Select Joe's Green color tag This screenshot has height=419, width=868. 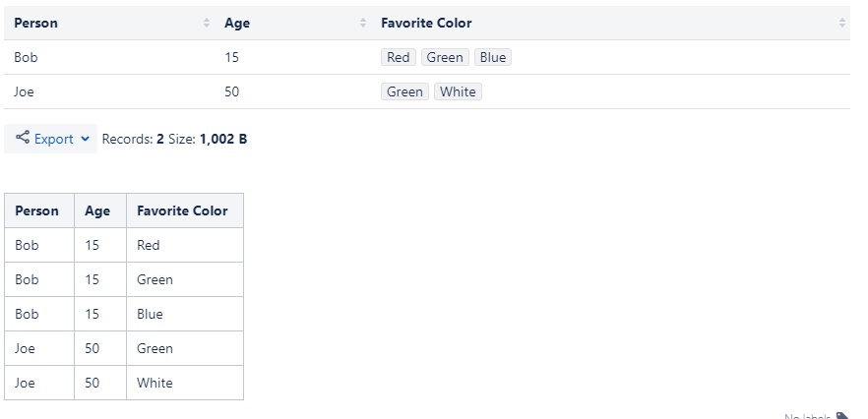coord(404,91)
